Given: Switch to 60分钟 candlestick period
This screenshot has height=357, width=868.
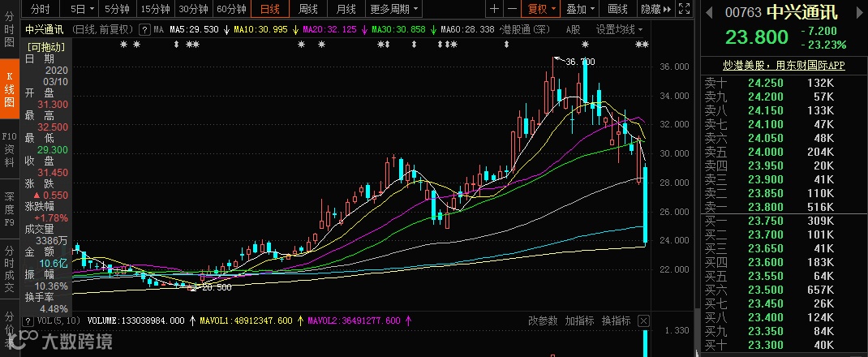Looking at the screenshot, I should tap(232, 9).
